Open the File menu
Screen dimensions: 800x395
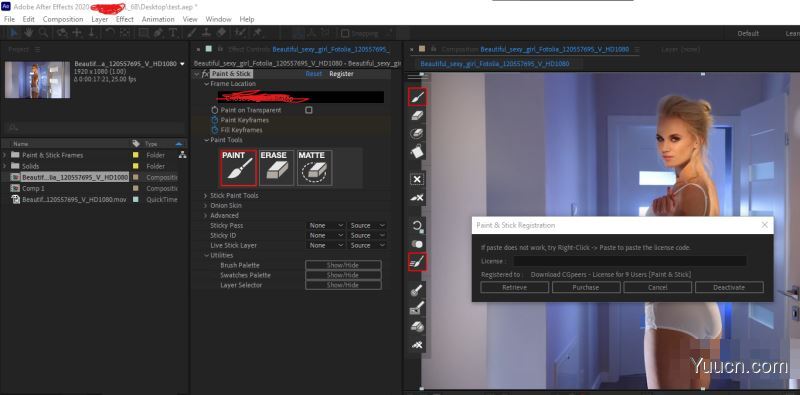pyautogui.click(x=9, y=19)
